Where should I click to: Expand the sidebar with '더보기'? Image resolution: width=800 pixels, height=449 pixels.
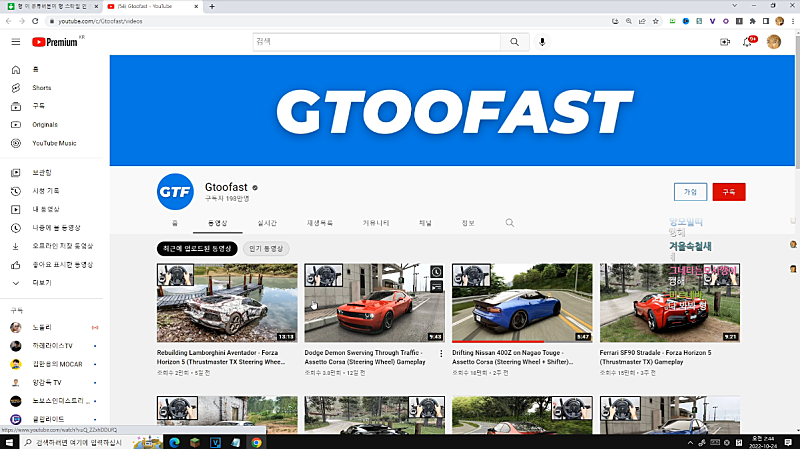(42, 283)
